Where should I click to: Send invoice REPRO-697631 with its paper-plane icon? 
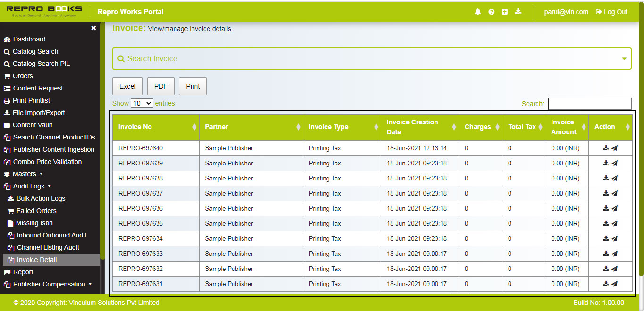click(616, 284)
